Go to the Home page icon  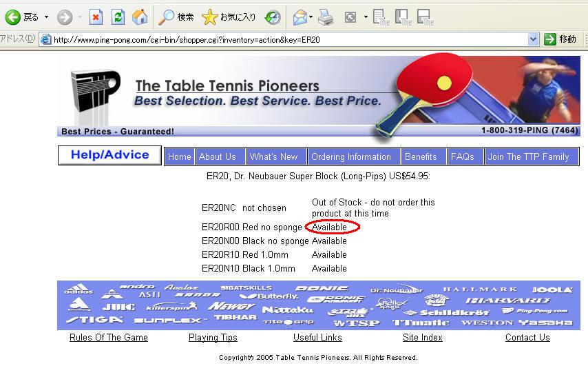[140, 17]
